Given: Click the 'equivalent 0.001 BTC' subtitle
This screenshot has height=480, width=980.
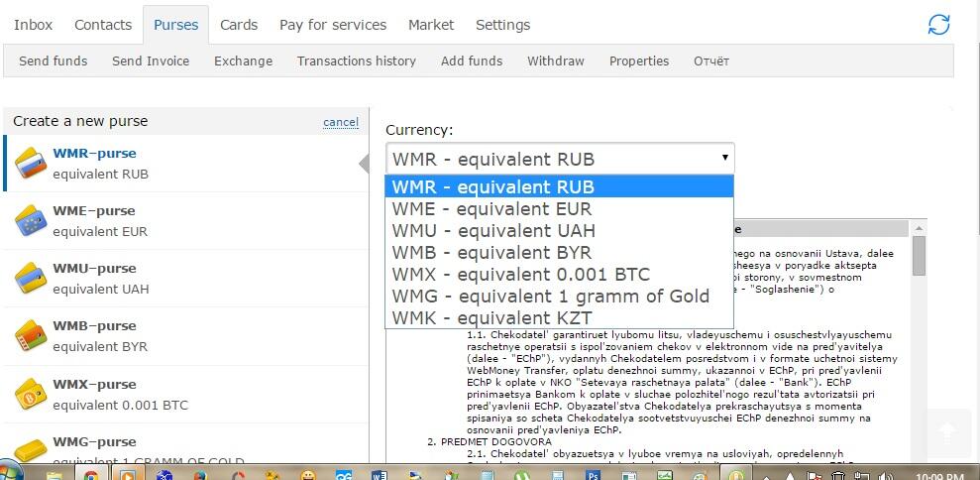Looking at the screenshot, I should click(x=121, y=405).
